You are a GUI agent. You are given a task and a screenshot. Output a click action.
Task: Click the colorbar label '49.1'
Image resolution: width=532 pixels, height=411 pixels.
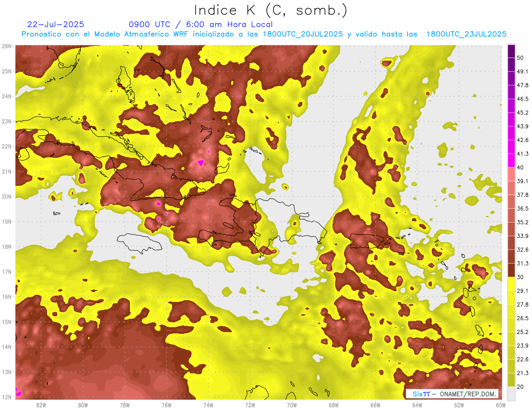click(x=522, y=71)
